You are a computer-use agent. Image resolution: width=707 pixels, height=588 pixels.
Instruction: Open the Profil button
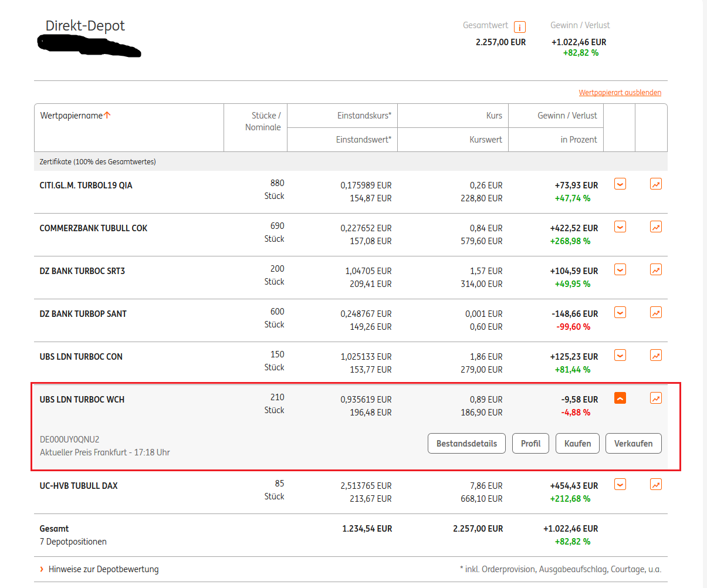[530, 444]
